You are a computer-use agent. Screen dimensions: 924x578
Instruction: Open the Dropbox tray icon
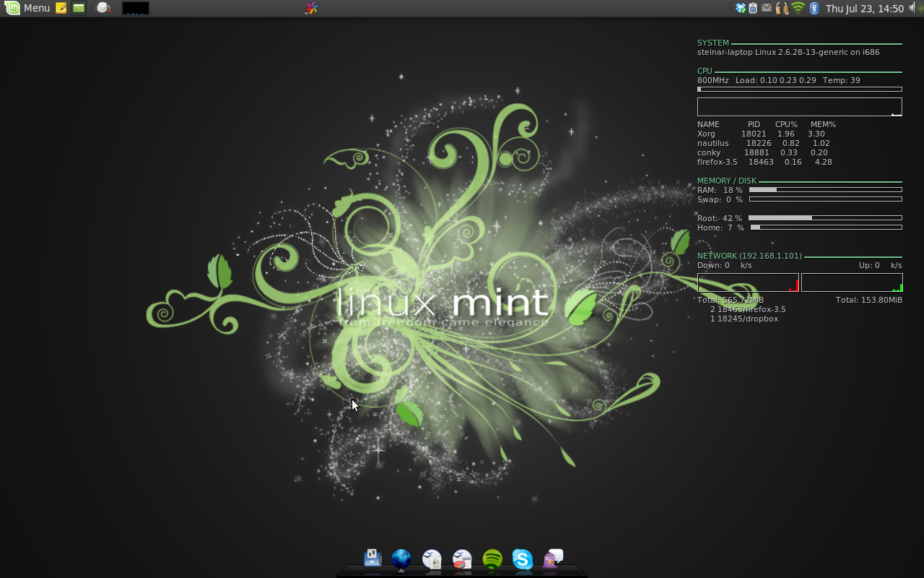point(741,8)
